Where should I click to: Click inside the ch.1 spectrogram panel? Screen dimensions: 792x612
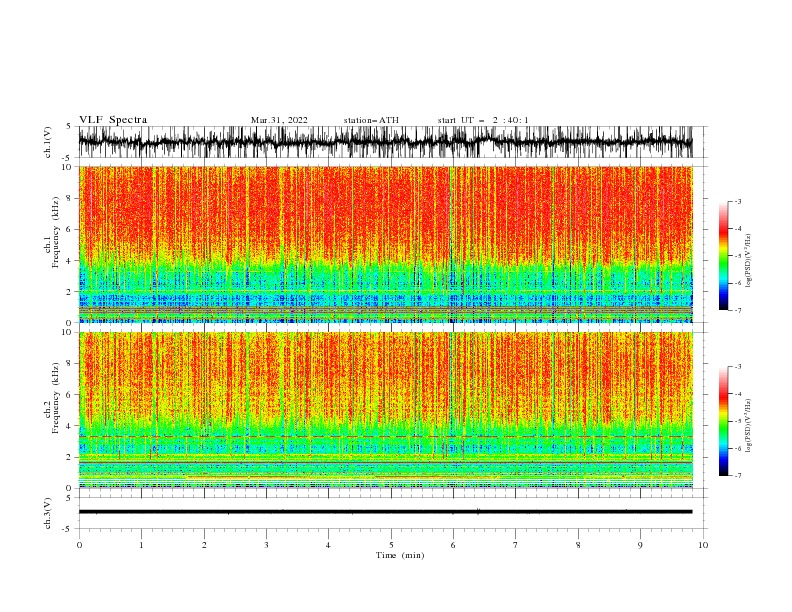click(385, 244)
